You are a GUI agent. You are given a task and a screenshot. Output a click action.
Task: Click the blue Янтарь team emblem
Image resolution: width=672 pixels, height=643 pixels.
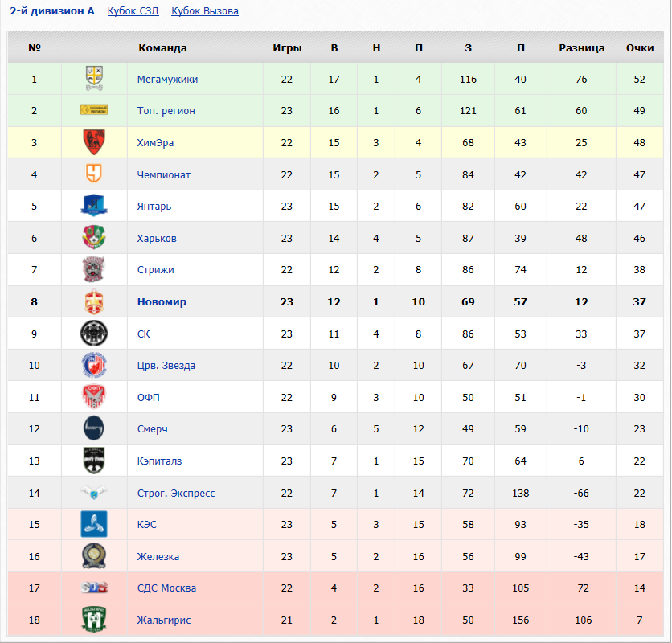(94, 205)
